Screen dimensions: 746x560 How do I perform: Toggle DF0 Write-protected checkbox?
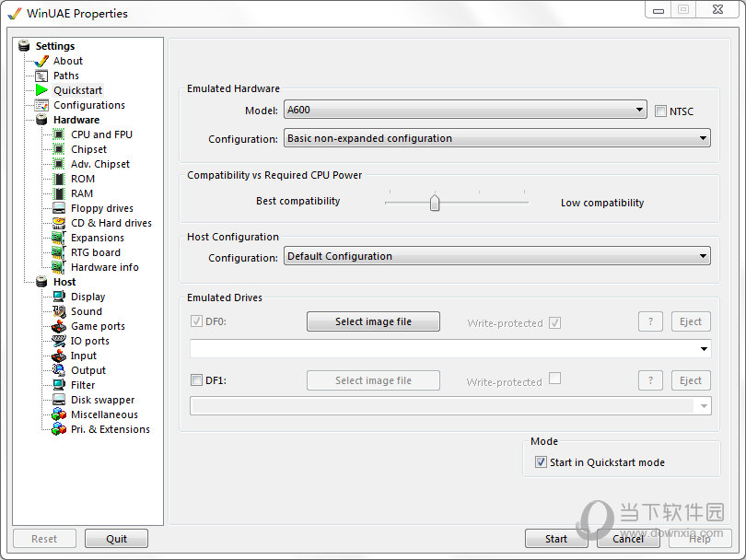(x=554, y=323)
